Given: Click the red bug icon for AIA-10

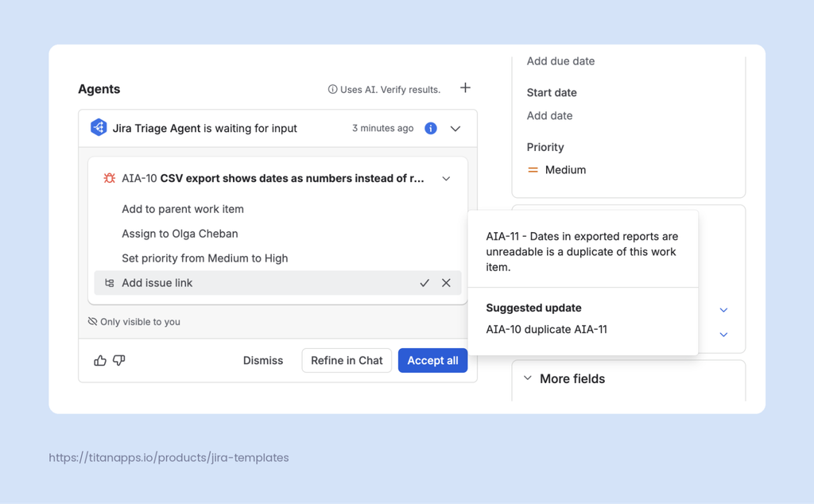Looking at the screenshot, I should tap(109, 178).
